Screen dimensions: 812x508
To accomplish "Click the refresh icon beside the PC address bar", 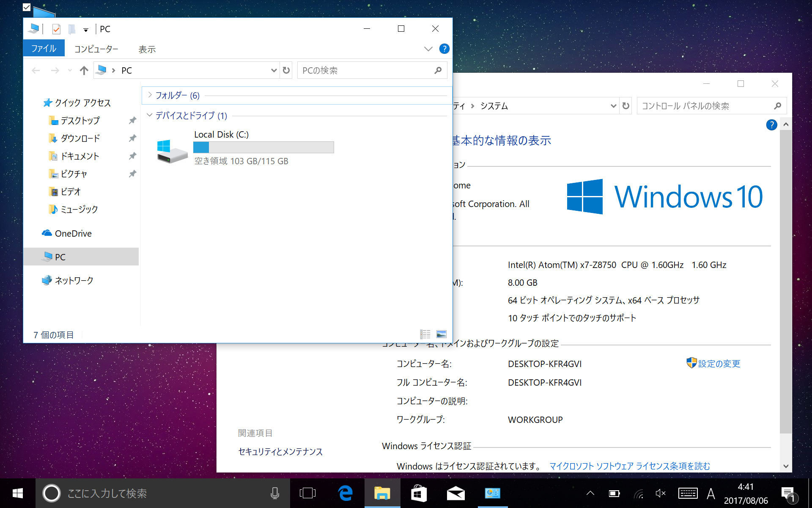I will [x=286, y=70].
